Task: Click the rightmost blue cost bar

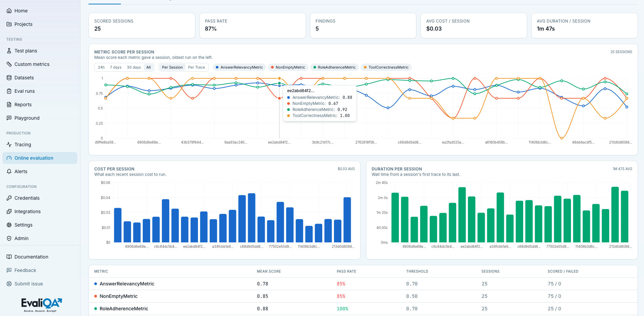Action: click(347, 220)
